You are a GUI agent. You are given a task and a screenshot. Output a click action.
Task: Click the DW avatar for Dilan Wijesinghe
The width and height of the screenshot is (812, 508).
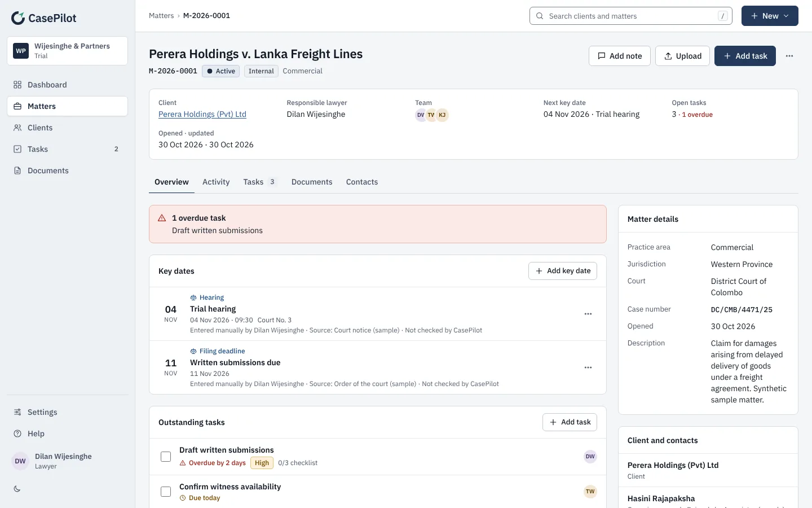pos(20,461)
